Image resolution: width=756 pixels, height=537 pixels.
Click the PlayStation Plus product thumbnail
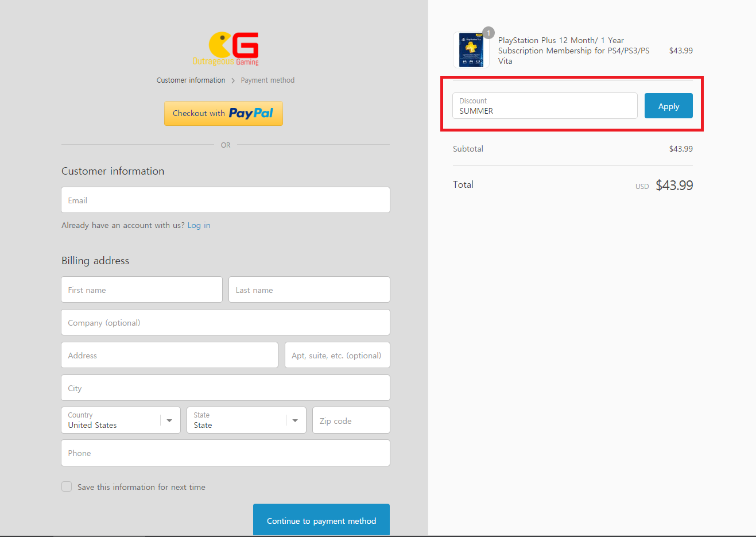[471, 50]
